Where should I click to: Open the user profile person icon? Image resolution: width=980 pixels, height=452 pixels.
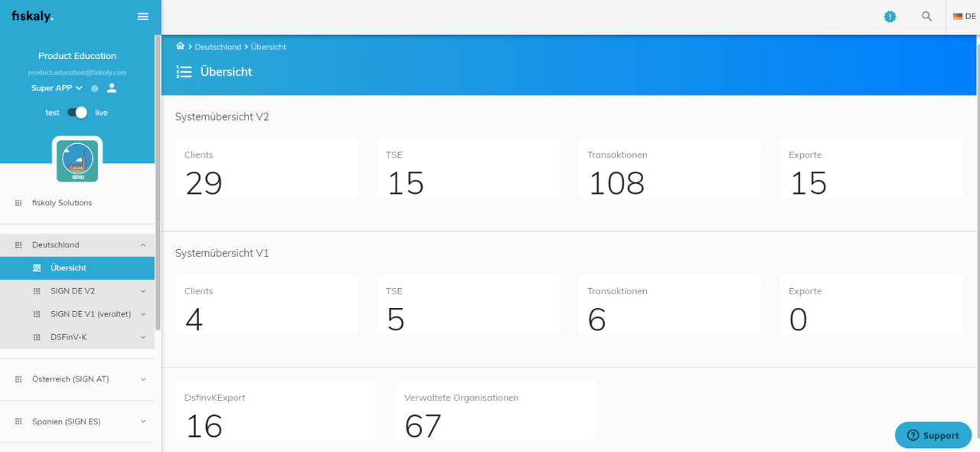click(x=112, y=88)
